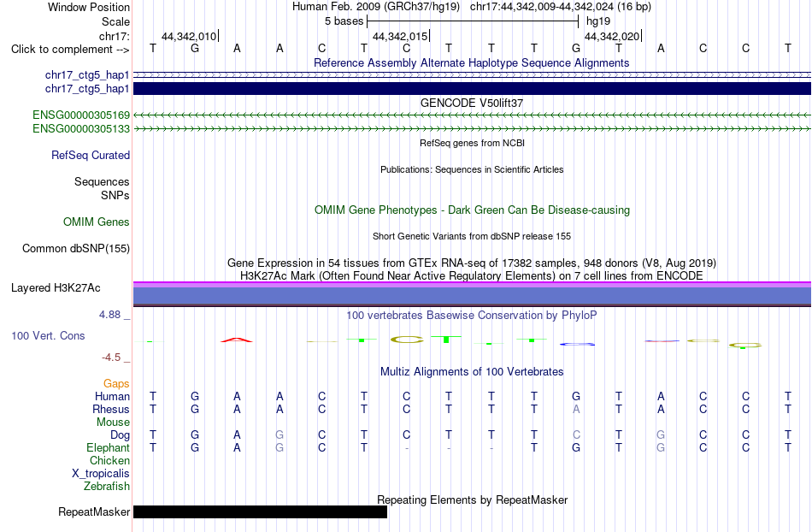Screen dimensions: 812x532
Task: Open Layered H3K27Ac track label
Action: tap(56, 288)
